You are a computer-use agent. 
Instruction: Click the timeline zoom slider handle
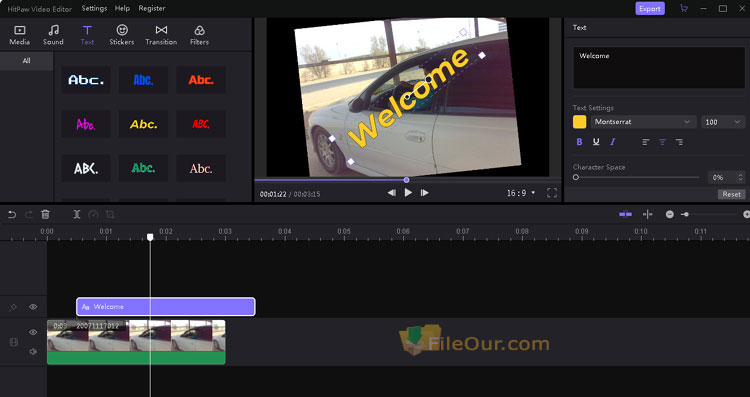point(685,215)
